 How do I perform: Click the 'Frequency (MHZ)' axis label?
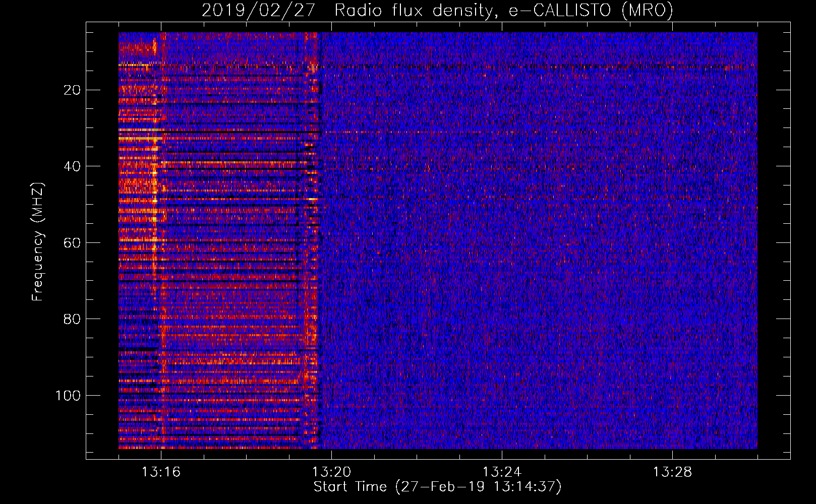pyautogui.click(x=38, y=242)
